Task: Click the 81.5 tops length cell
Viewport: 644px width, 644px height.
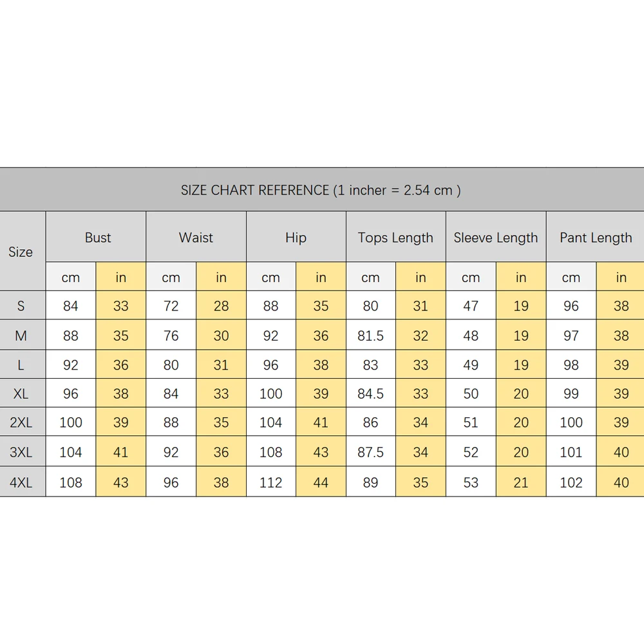Action: click(x=371, y=335)
